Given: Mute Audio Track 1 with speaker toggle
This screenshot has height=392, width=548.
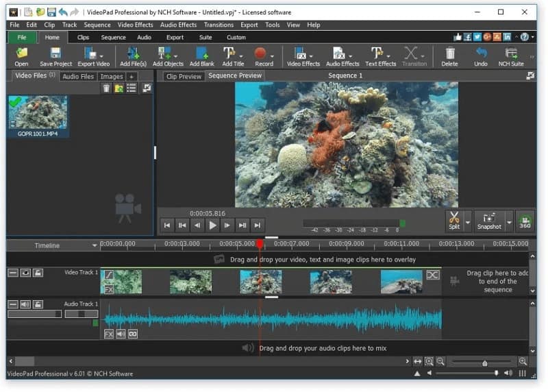Looking at the screenshot, I should pyautogui.click(x=25, y=304).
